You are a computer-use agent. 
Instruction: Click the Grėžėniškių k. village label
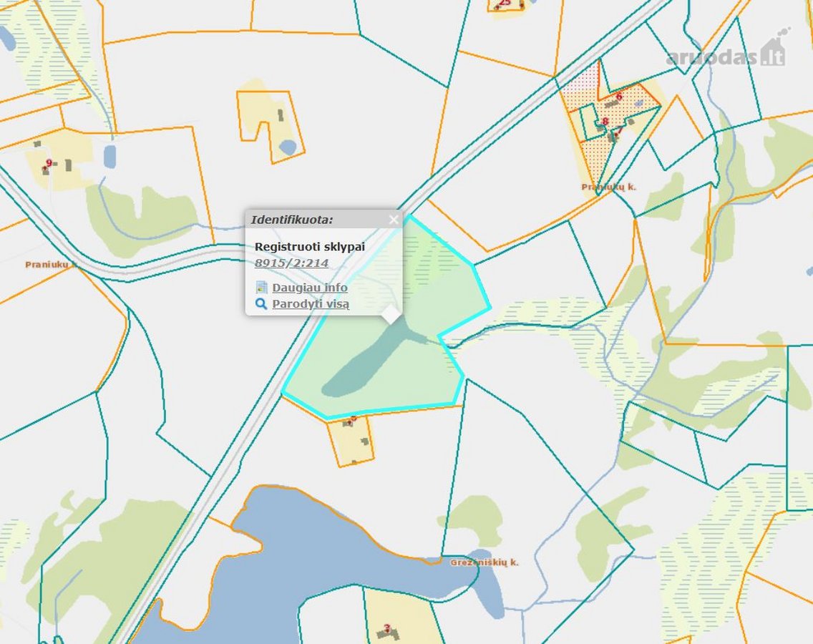(485, 562)
